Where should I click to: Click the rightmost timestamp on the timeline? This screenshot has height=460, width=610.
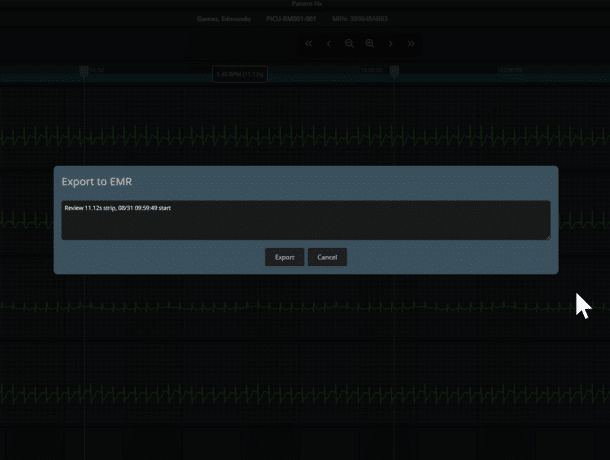pos(510,71)
